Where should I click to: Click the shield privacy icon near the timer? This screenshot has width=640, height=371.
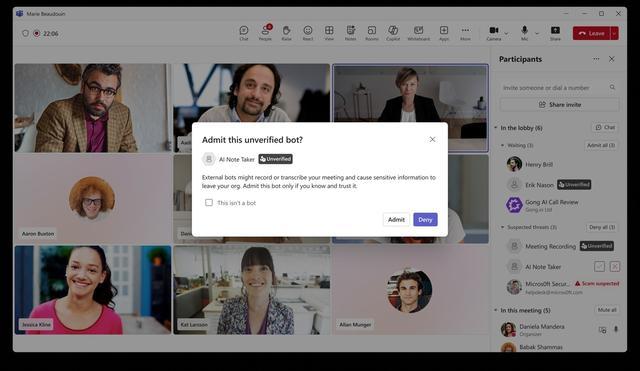pos(25,33)
